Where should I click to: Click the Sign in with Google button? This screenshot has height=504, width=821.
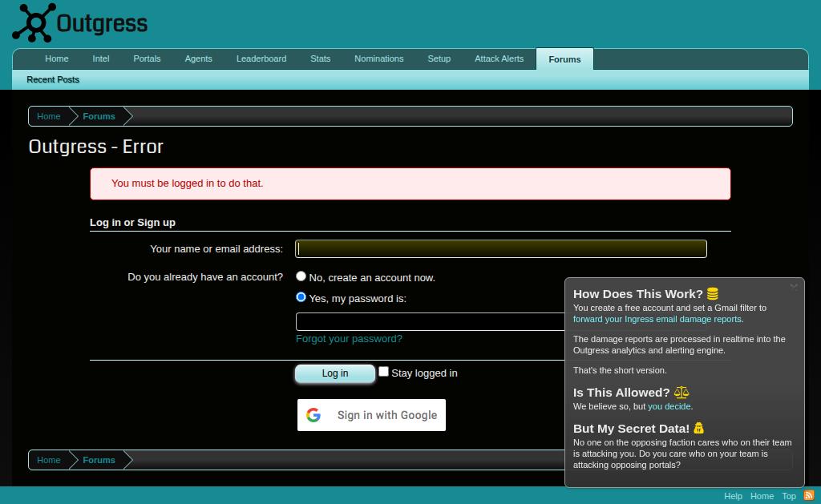coord(371,414)
